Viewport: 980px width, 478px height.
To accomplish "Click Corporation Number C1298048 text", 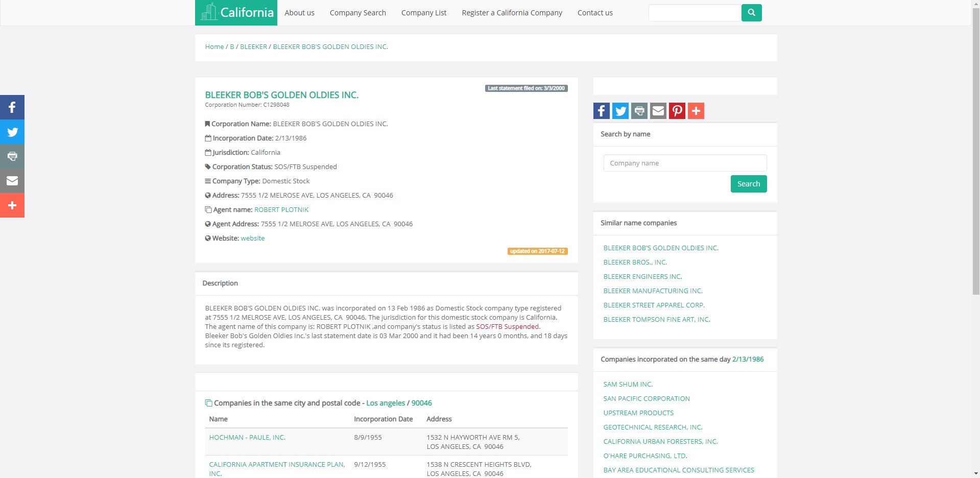I will coord(247,105).
